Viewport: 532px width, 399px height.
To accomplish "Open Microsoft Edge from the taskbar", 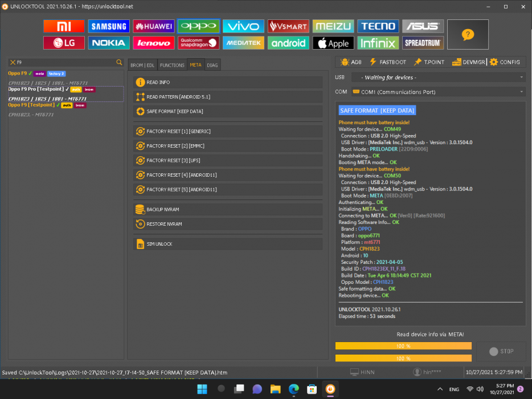I will coord(294,389).
